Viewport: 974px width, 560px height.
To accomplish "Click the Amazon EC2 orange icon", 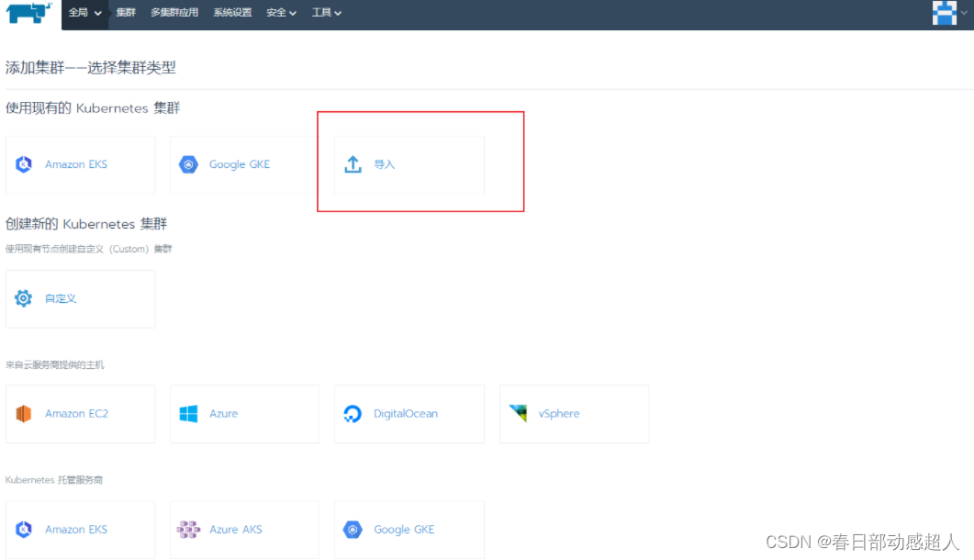I will click(24, 413).
